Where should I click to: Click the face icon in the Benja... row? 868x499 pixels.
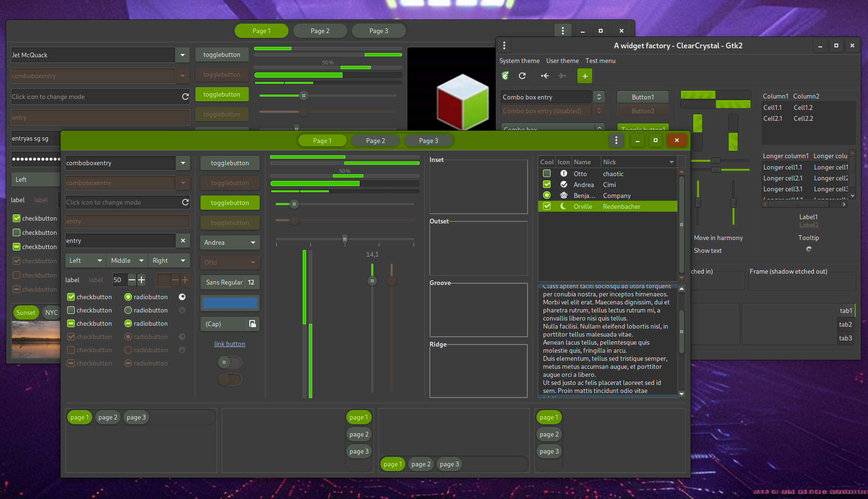pos(564,196)
